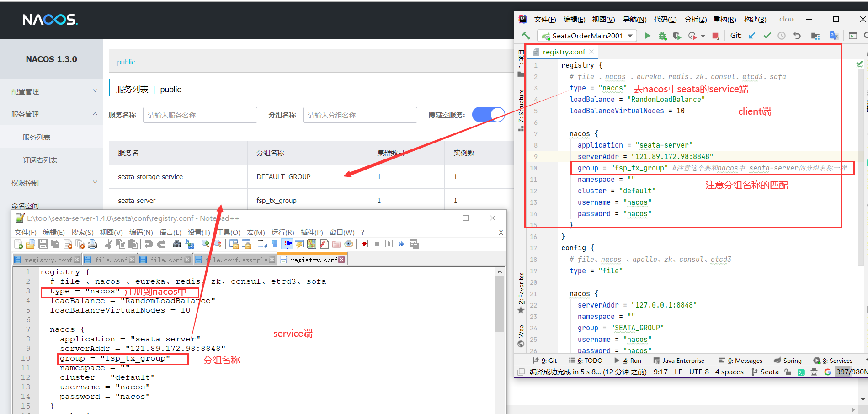Switch to the file.conf.example tab in Notepad++
This screenshot has width=868, height=414.
click(235, 260)
